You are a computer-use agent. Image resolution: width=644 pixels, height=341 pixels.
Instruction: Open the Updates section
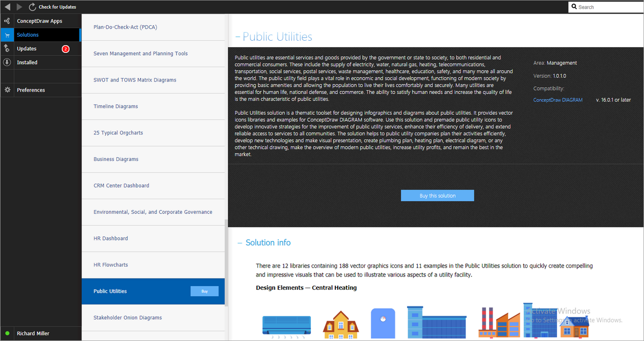(x=40, y=49)
